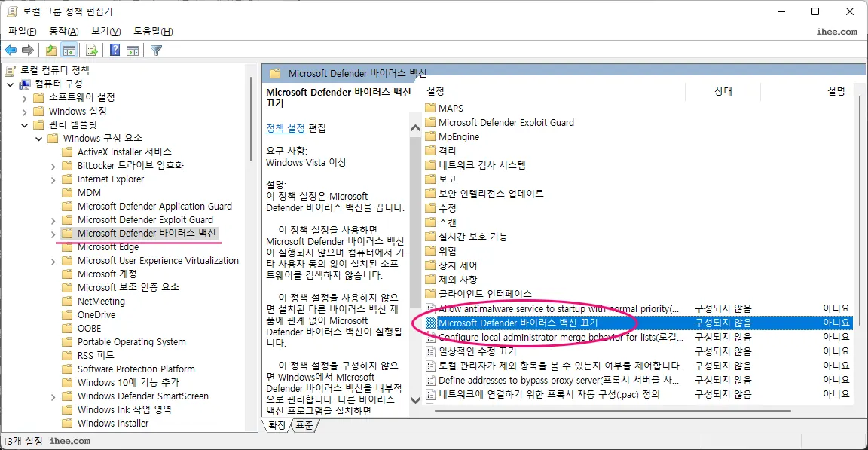Viewport: 868px width, 450px height.
Task: Click the 보고 folder icon
Action: click(431, 179)
